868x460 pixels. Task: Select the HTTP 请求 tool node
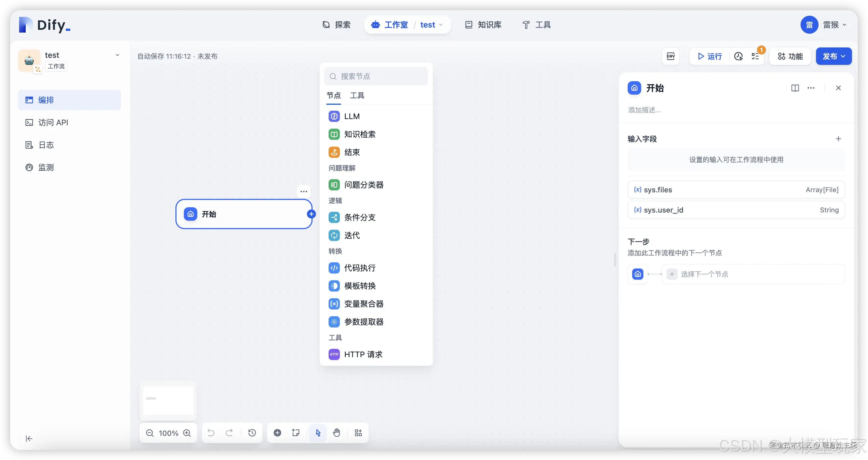pyautogui.click(x=363, y=354)
